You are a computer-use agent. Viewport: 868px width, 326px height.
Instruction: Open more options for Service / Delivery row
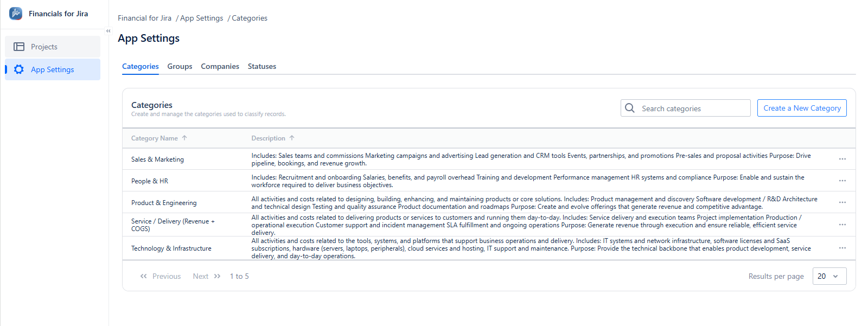click(x=842, y=225)
